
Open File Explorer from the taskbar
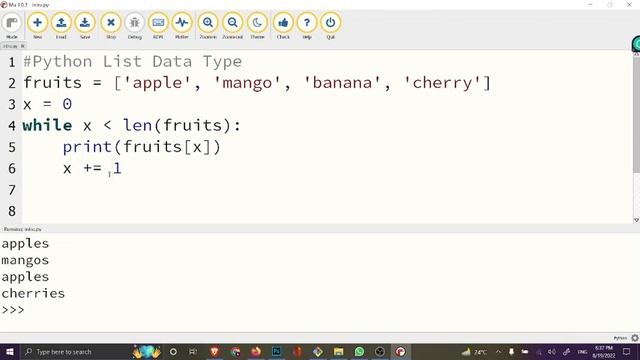coord(338,352)
